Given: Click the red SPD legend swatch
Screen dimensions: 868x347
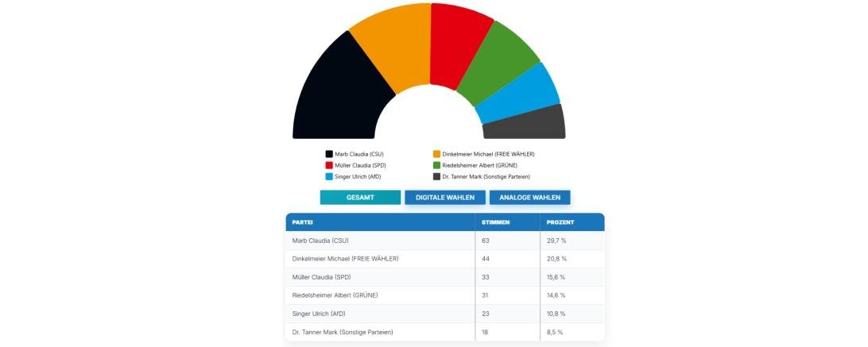Looking at the screenshot, I should [329, 165].
